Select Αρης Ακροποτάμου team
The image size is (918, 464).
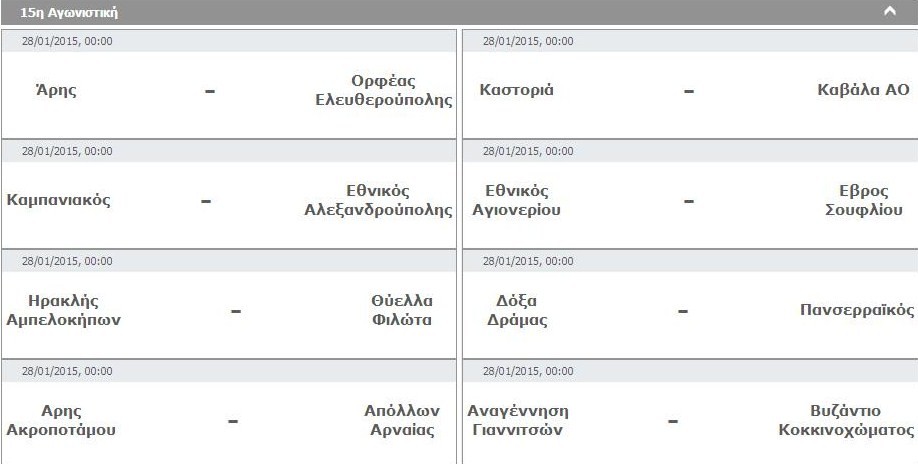coord(61,420)
